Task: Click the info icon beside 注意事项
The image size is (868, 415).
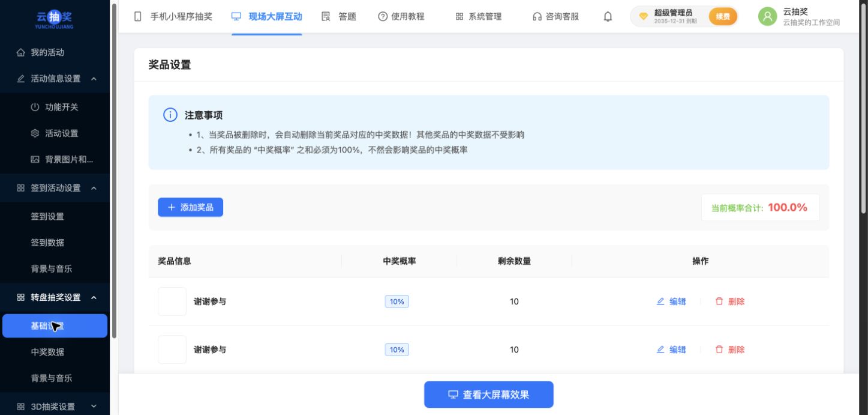Action: click(x=170, y=115)
